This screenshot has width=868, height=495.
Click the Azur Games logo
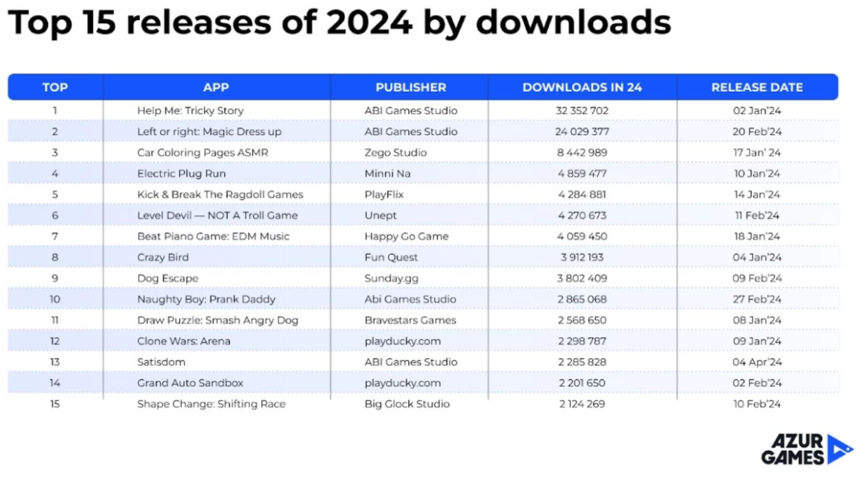(807, 450)
